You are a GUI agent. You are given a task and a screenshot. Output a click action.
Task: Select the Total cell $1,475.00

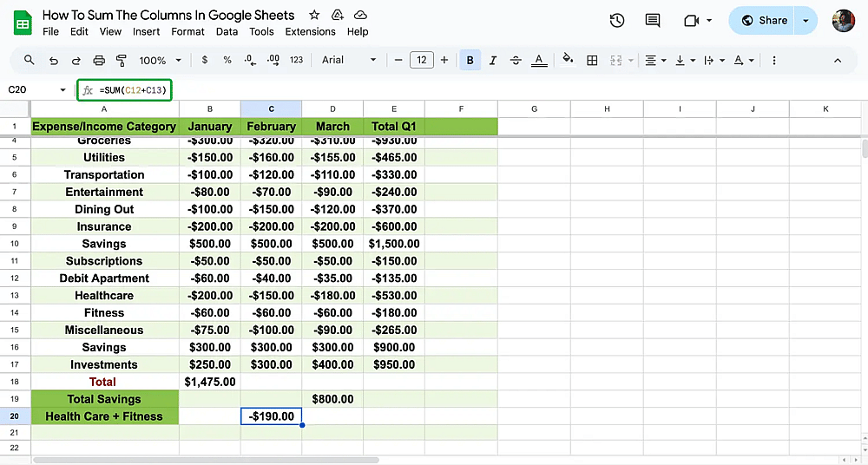point(210,382)
